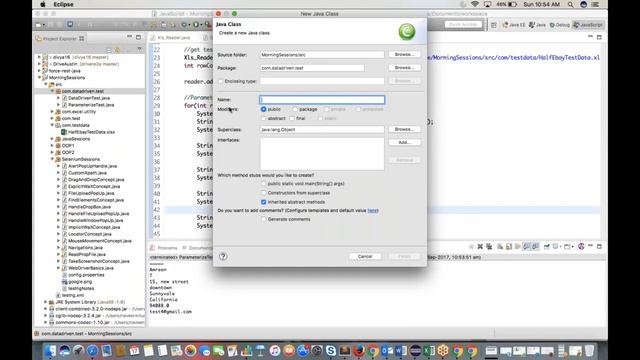Tick the abstract modifier checkbox
The image size is (640, 360).
point(264,118)
